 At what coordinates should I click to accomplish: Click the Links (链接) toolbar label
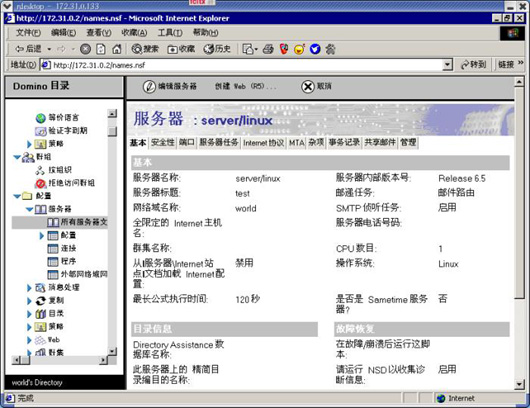(506, 65)
